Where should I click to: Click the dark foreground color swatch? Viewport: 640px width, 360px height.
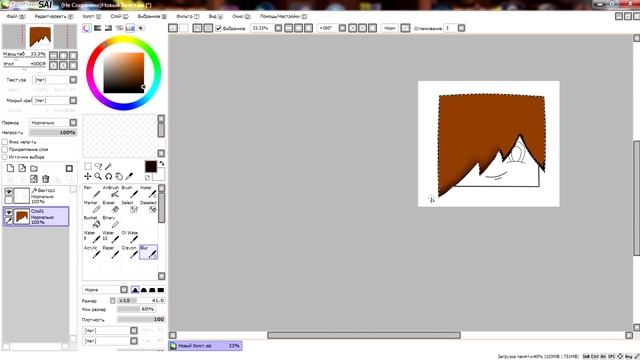(x=151, y=167)
